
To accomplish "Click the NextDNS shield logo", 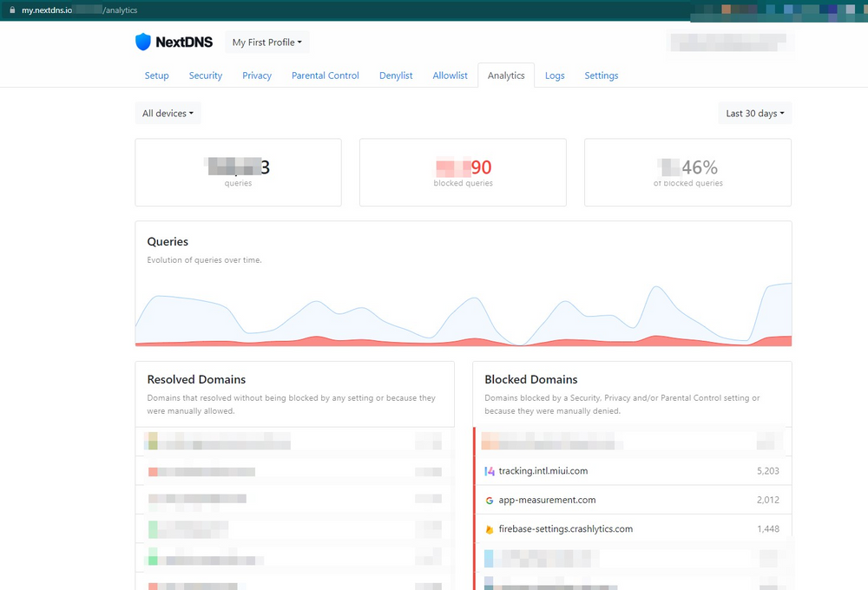I will [x=144, y=41].
